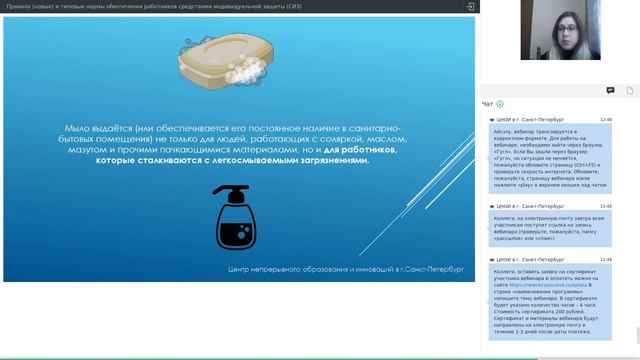Open the certificate payment link in chat
The width and height of the screenshot is (640, 360).
[548, 285]
